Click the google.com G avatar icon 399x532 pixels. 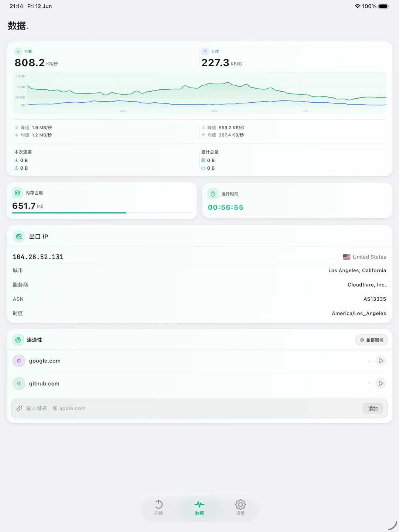pos(19,361)
